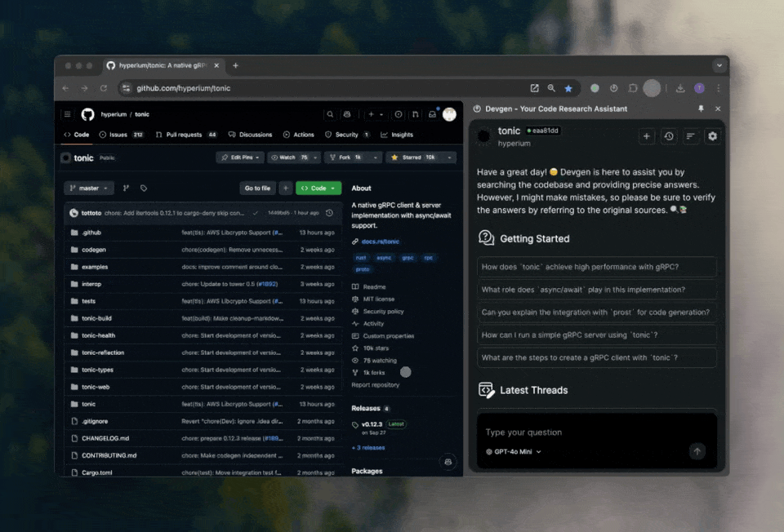784x532 pixels.
Task: Open GitHub search magnifier icon
Action: (330, 115)
